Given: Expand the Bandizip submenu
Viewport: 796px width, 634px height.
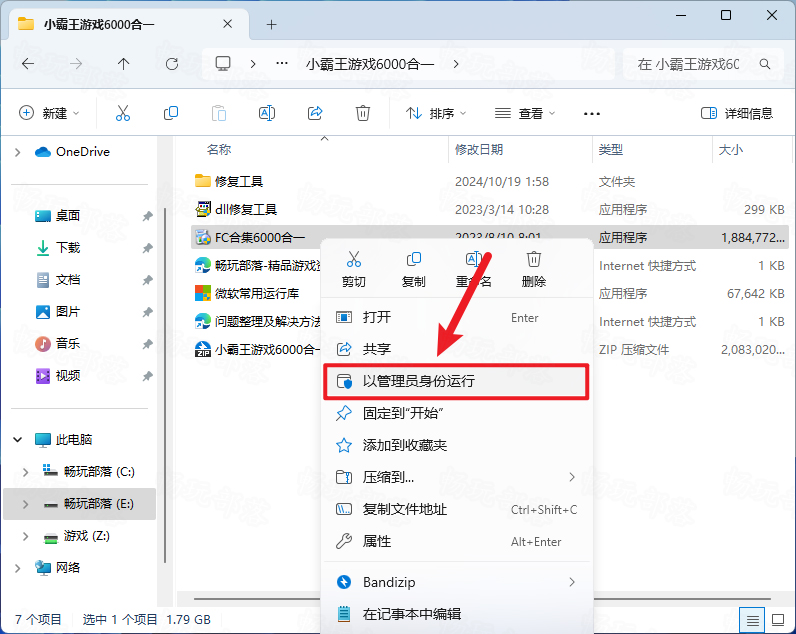Looking at the screenshot, I should pyautogui.click(x=572, y=582).
